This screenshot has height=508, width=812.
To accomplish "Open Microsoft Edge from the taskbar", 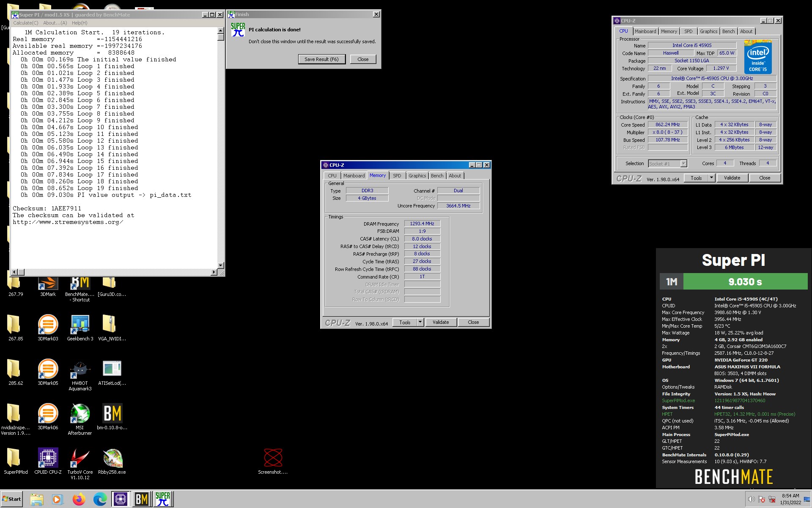I will pos(100,499).
